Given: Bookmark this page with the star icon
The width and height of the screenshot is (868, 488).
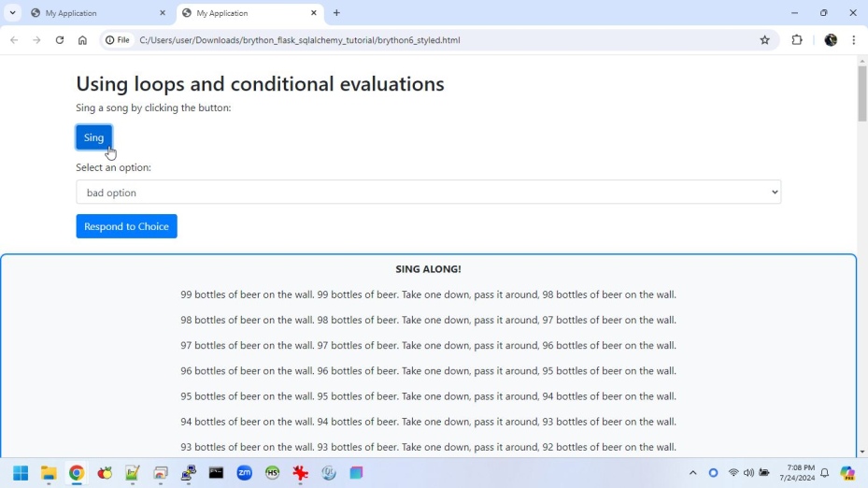Looking at the screenshot, I should (764, 40).
